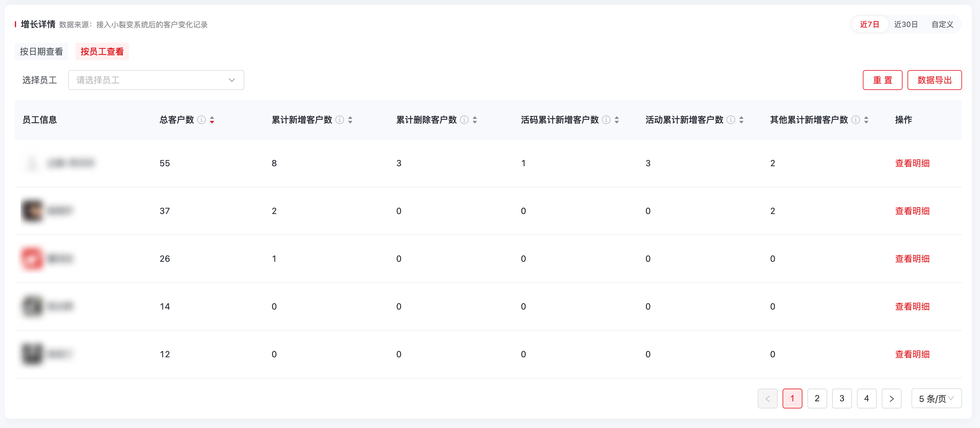Click the 累计新增客户数 value 8

[x=274, y=163]
